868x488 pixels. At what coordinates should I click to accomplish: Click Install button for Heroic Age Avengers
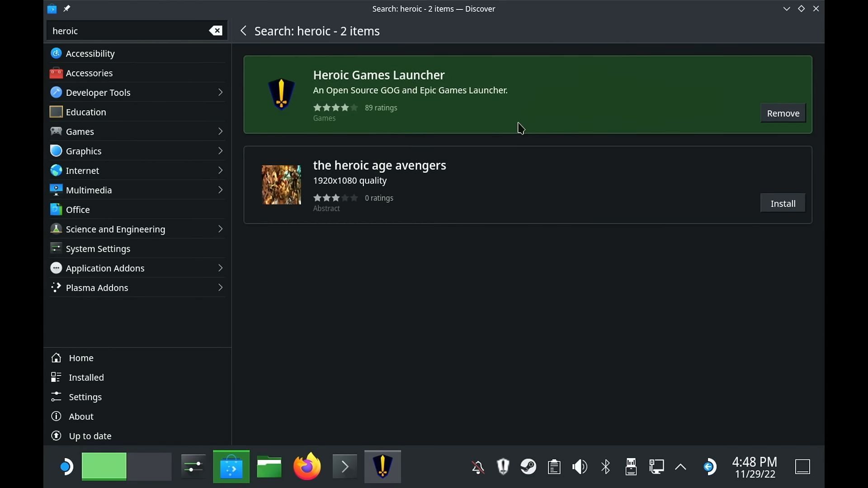(783, 203)
